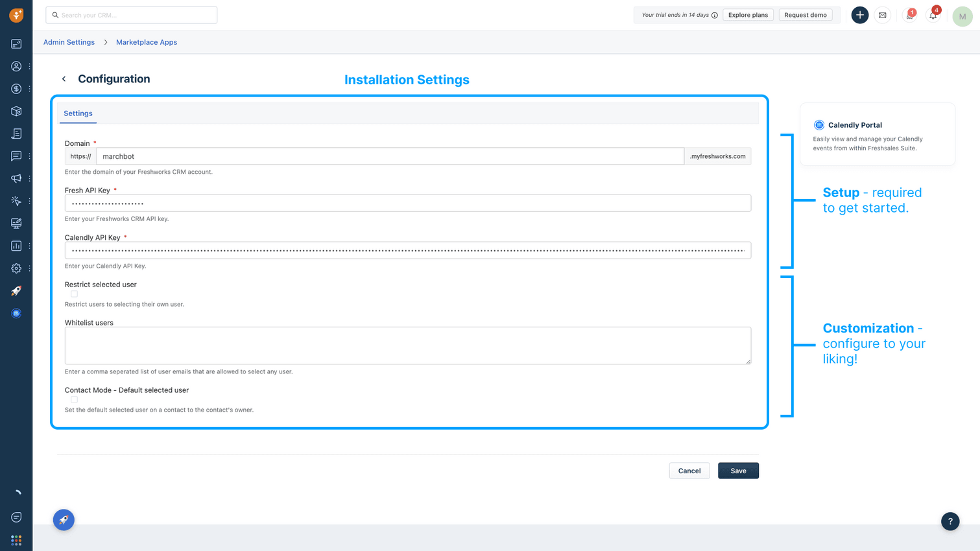This screenshot has height=551, width=980.
Task: Open the Products box icon in sidebar
Action: tap(16, 111)
